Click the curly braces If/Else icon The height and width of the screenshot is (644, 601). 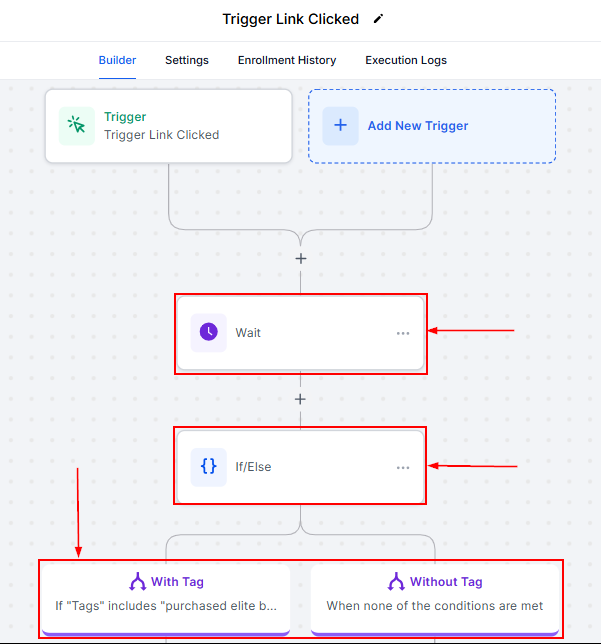209,466
